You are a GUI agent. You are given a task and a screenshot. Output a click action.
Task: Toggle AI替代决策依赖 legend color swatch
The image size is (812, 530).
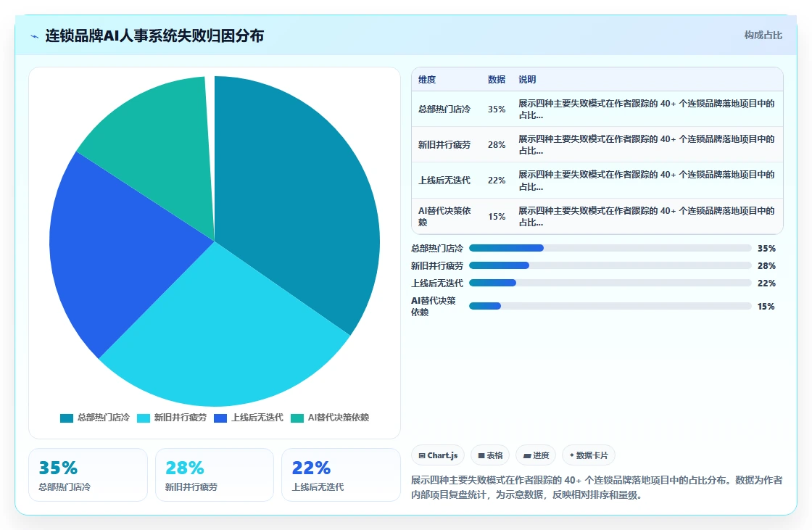tap(297, 418)
